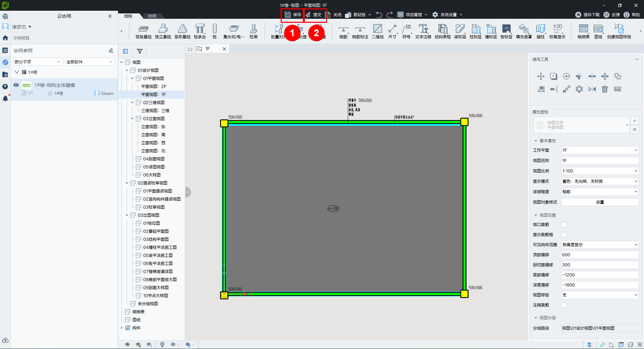Click the filter funnel icon in view tree

[x=140, y=51]
